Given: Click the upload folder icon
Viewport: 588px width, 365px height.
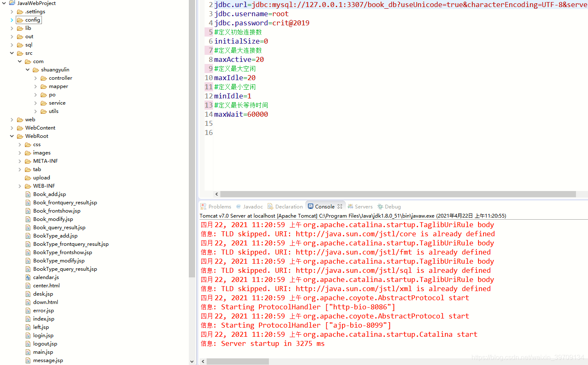Looking at the screenshot, I should tap(28, 178).
